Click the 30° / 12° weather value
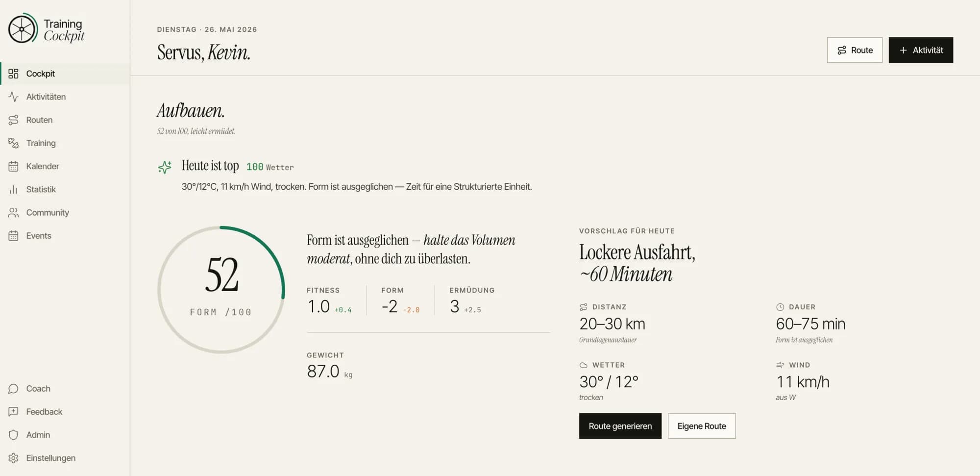The height and width of the screenshot is (476, 980). pos(609,381)
